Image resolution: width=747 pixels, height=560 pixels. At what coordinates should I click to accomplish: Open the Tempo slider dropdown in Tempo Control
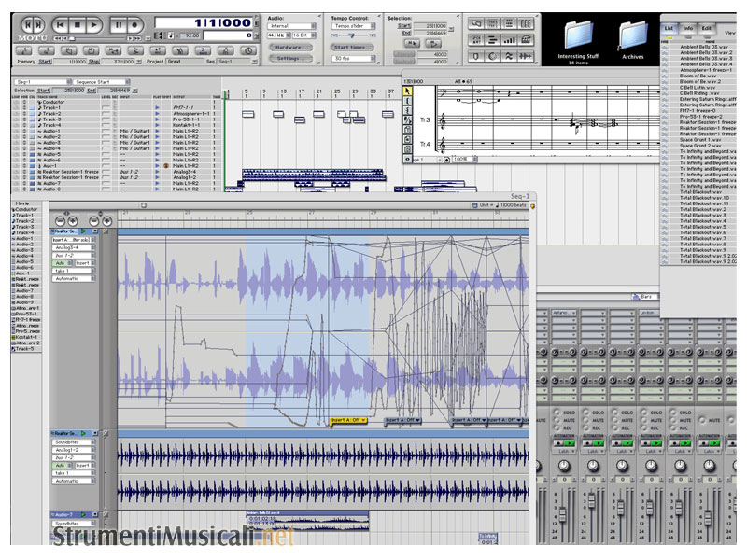pyautogui.click(x=354, y=26)
